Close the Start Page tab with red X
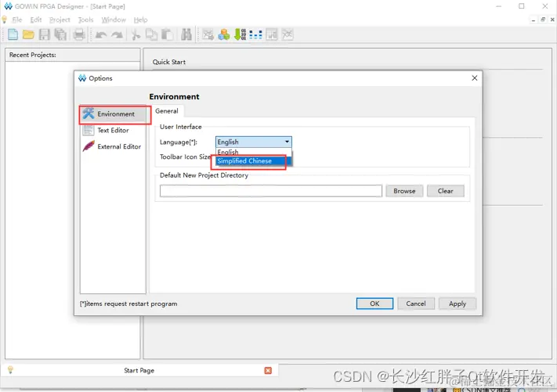Image resolution: width=557 pixels, height=392 pixels. (268, 370)
